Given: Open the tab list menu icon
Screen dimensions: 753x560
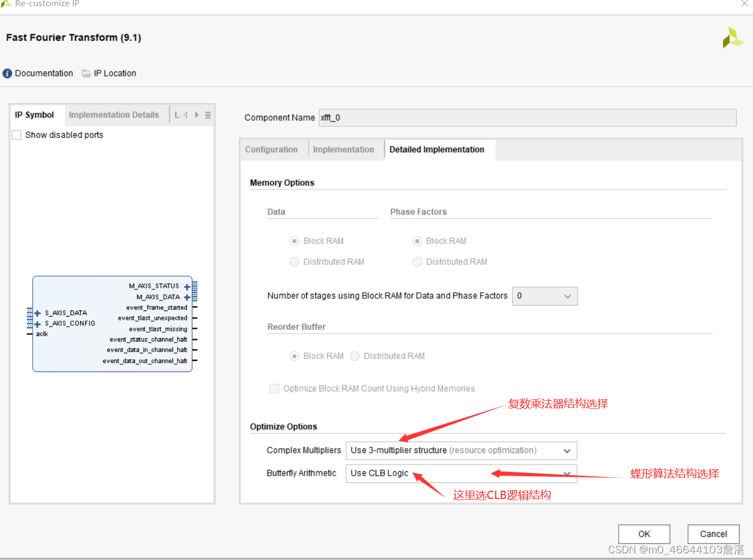Looking at the screenshot, I should click(x=208, y=115).
